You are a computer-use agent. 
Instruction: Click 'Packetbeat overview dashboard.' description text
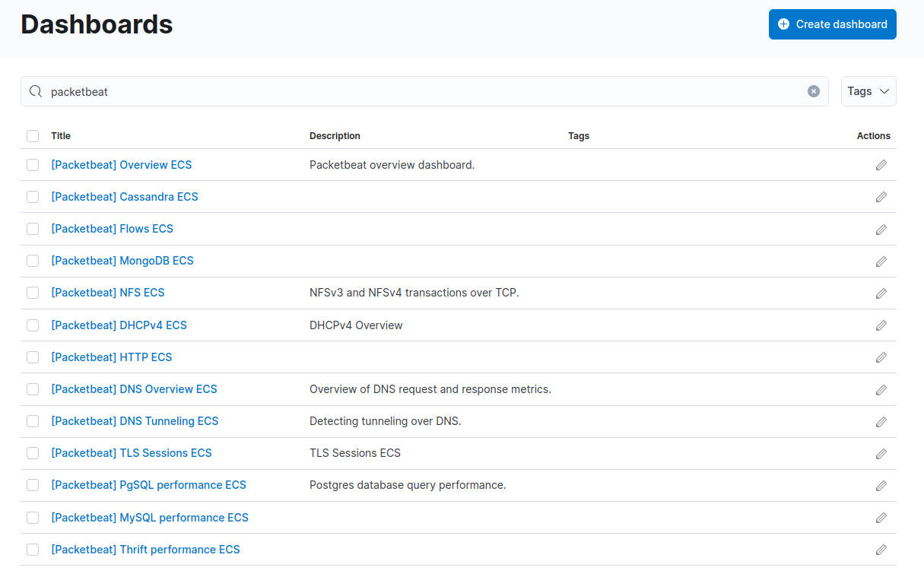coord(392,165)
